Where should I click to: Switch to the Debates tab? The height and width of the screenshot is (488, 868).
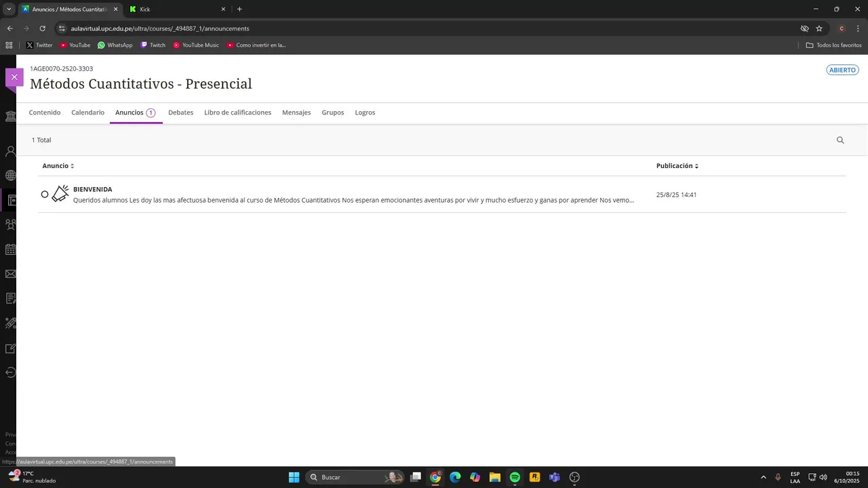pyautogui.click(x=180, y=113)
